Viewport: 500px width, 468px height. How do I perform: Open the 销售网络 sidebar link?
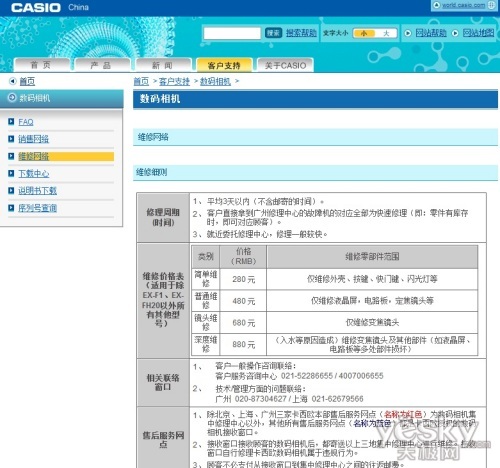pyautogui.click(x=33, y=139)
